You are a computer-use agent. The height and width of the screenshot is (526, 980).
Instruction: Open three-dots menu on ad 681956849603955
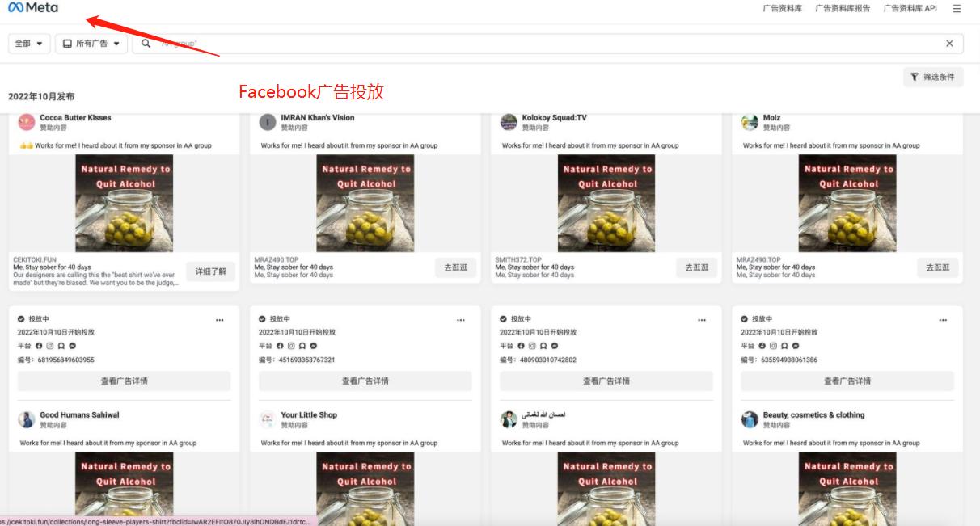click(220, 320)
